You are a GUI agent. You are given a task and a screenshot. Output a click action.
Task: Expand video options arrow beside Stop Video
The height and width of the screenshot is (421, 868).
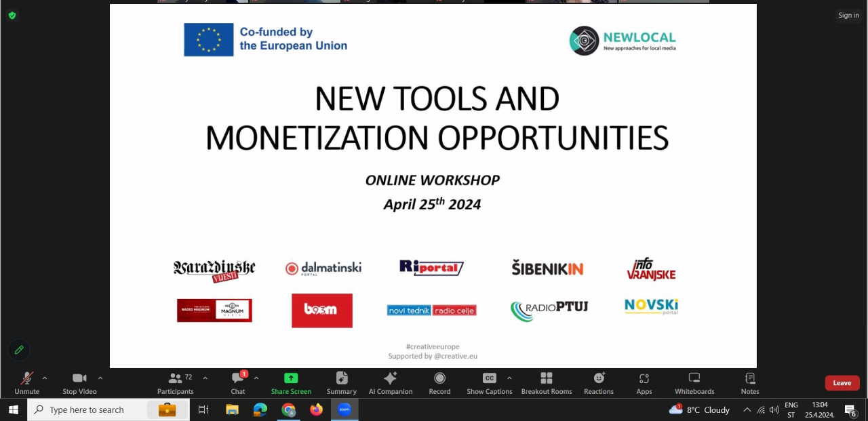point(100,378)
